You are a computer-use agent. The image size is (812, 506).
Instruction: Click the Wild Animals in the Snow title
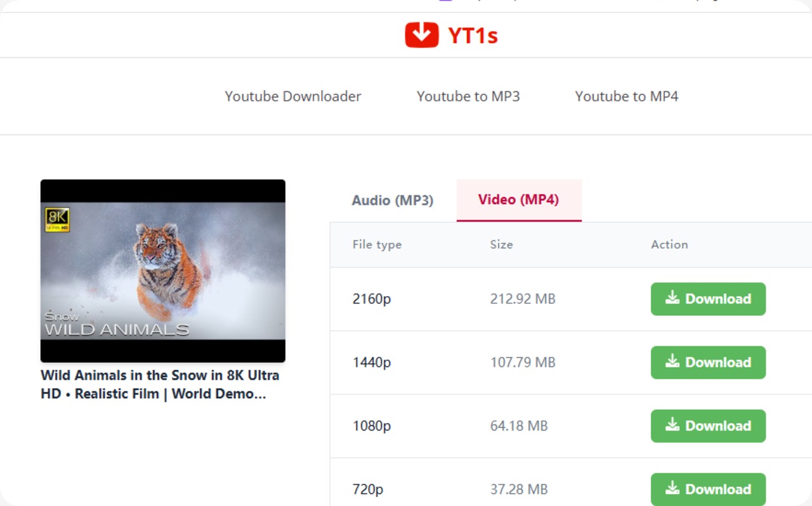point(160,384)
